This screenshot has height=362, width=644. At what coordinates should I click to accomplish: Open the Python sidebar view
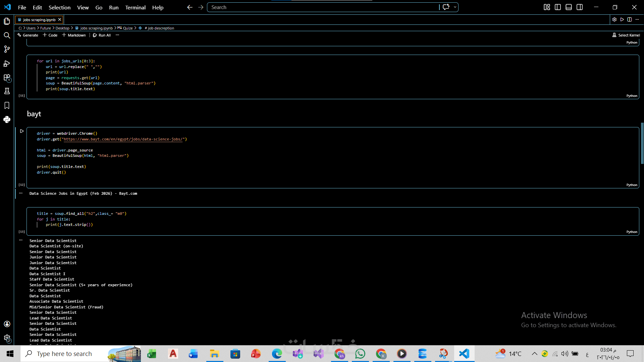click(x=7, y=120)
